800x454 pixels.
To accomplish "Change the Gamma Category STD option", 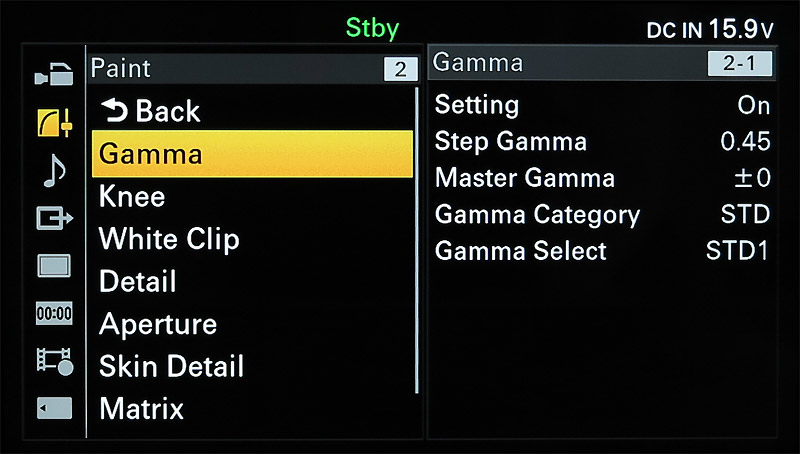I will click(x=745, y=214).
